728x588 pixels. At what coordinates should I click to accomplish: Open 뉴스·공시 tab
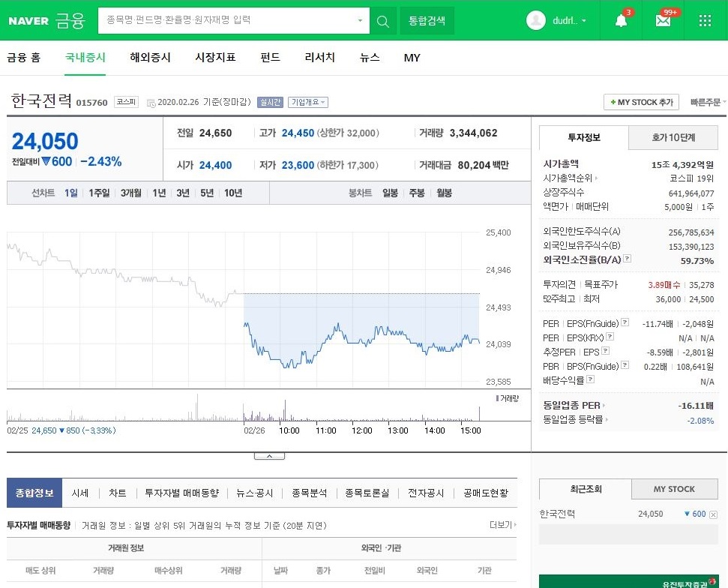[254, 493]
